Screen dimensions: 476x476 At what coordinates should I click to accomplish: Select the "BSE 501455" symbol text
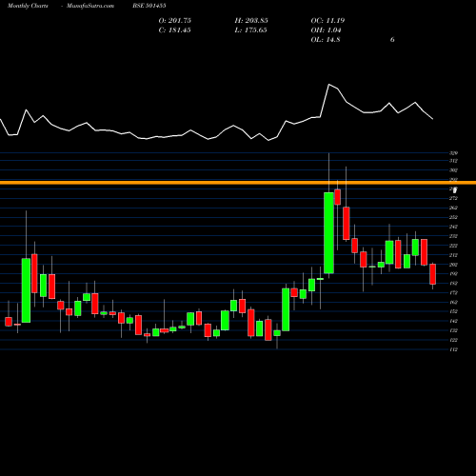[x=149, y=6]
